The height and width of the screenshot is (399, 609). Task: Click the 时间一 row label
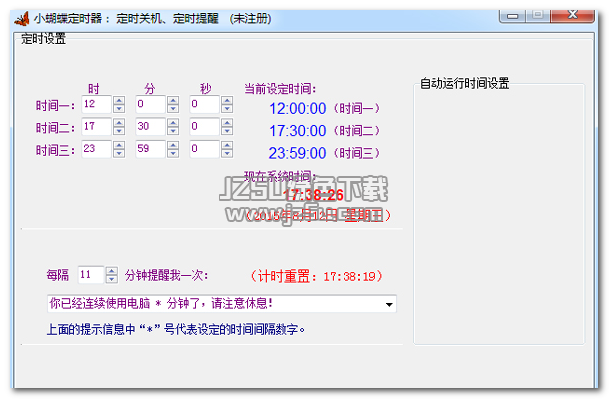click(x=55, y=105)
